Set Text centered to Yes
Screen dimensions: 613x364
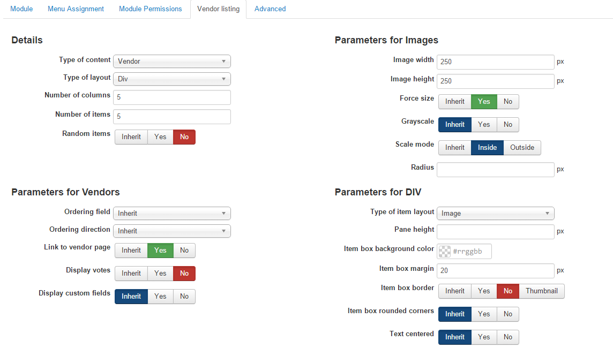point(484,337)
